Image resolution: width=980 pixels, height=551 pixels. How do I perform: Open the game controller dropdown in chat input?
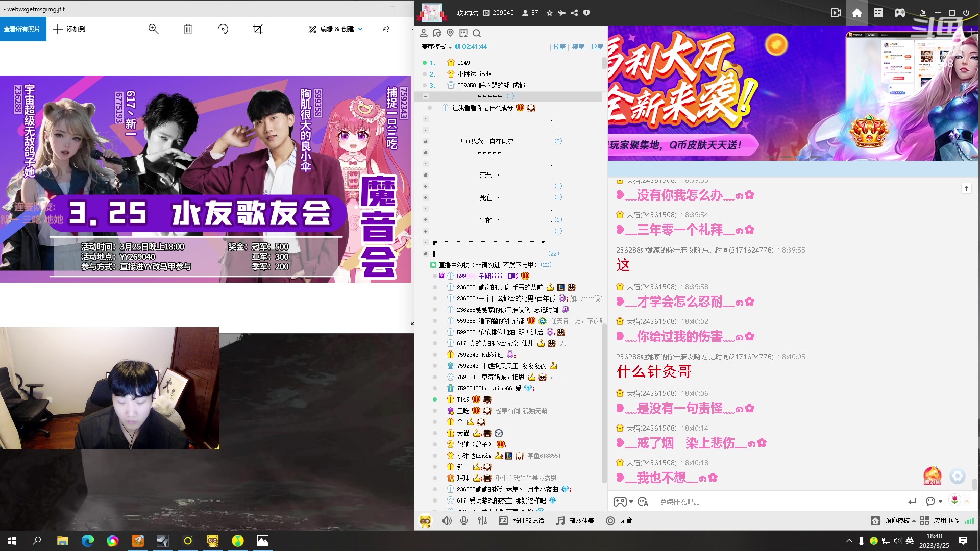pos(623,502)
